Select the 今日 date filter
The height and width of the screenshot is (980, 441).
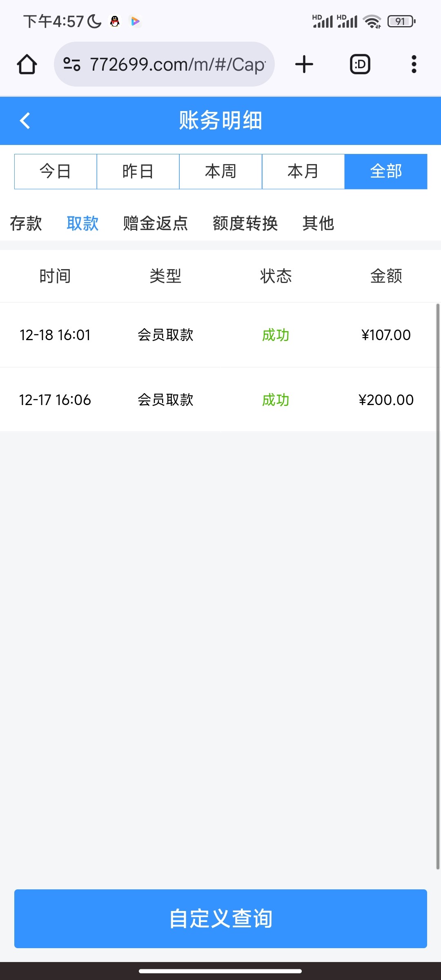tap(56, 171)
